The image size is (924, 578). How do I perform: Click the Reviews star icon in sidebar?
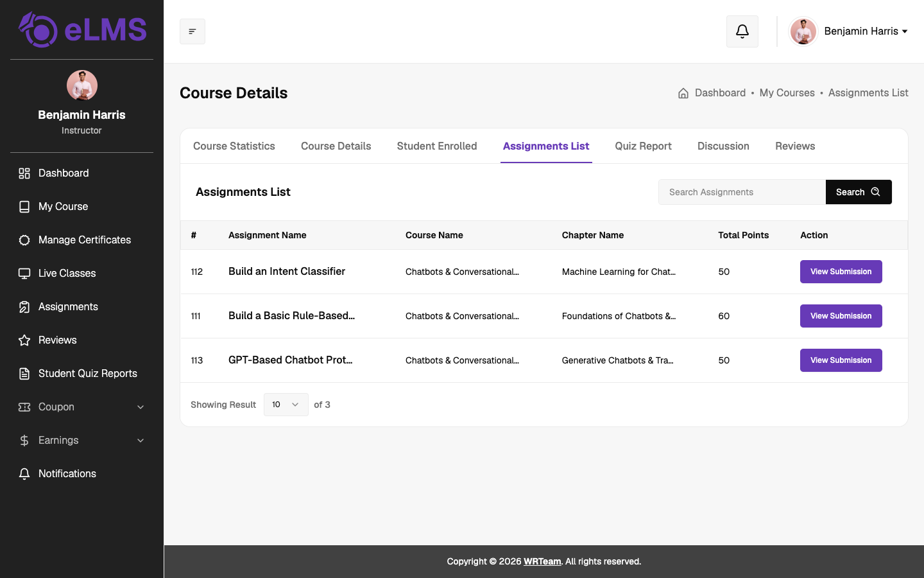point(24,340)
